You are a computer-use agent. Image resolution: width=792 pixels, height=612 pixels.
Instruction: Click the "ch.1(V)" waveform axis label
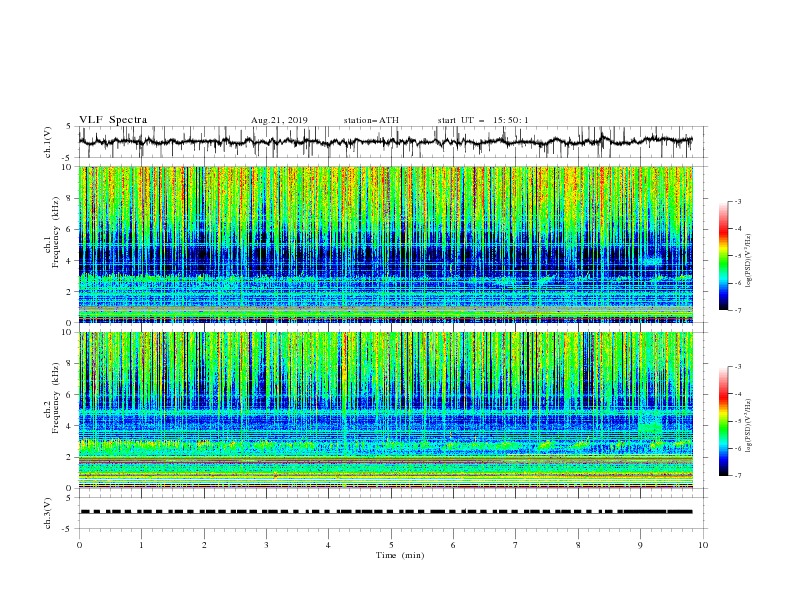(48, 142)
